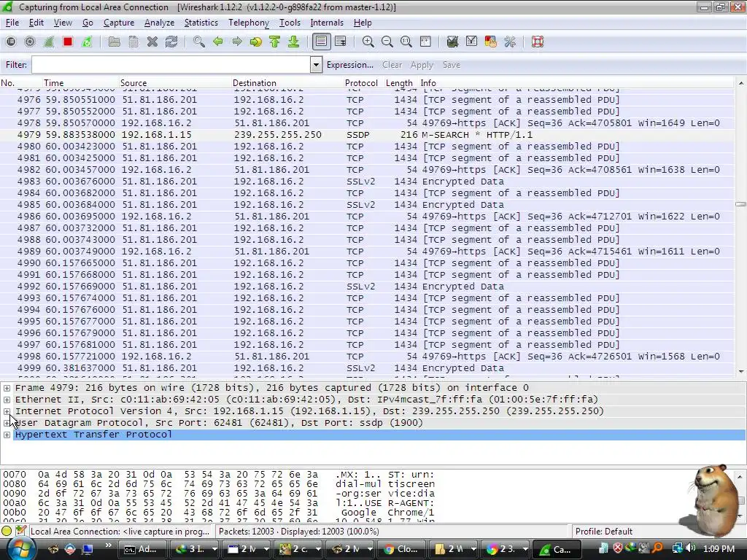Click the preferences tools icon
This screenshot has height=560, width=747.
(510, 42)
